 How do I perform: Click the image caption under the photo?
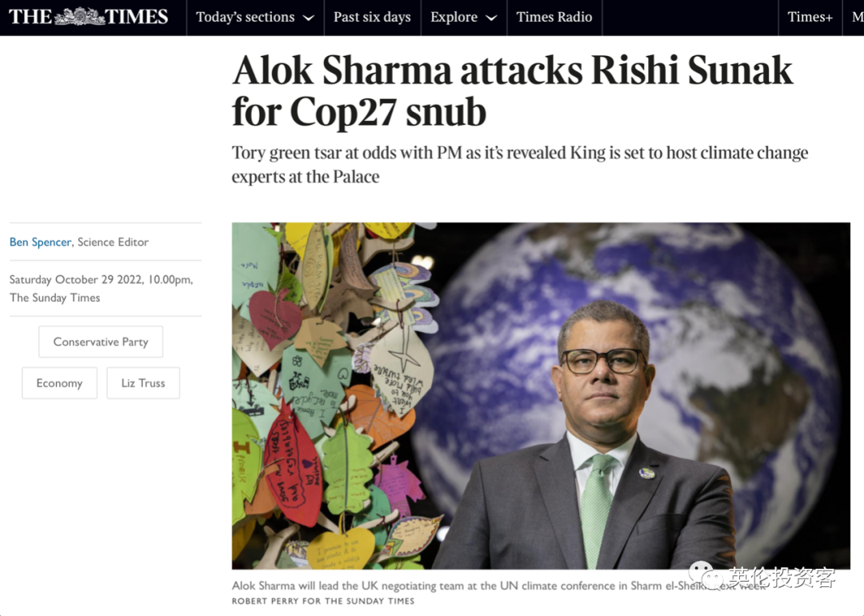point(498,586)
